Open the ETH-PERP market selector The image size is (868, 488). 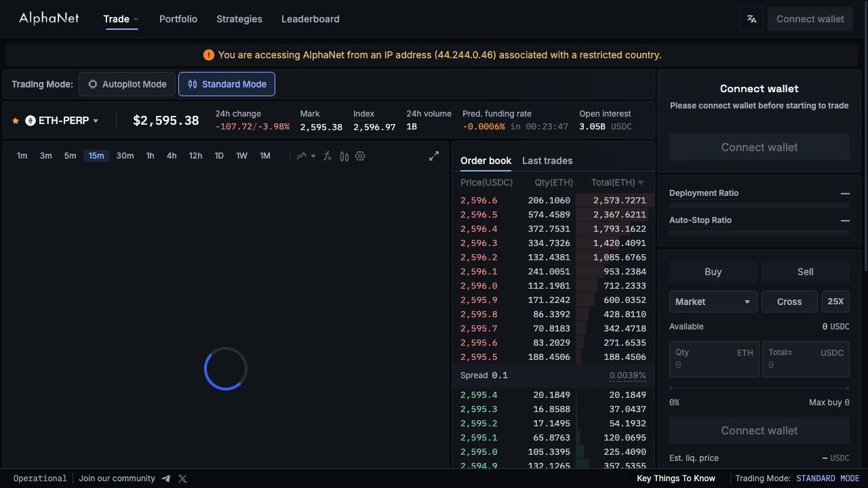click(62, 121)
